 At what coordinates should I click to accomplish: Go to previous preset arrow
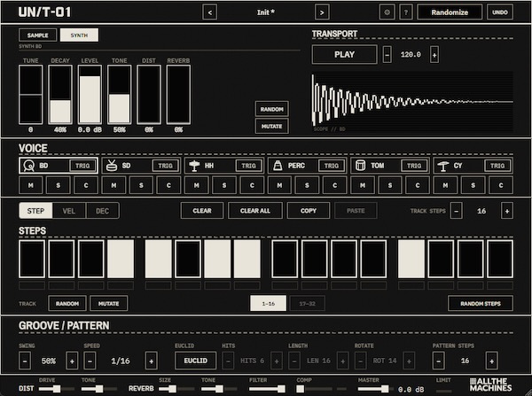(x=209, y=12)
